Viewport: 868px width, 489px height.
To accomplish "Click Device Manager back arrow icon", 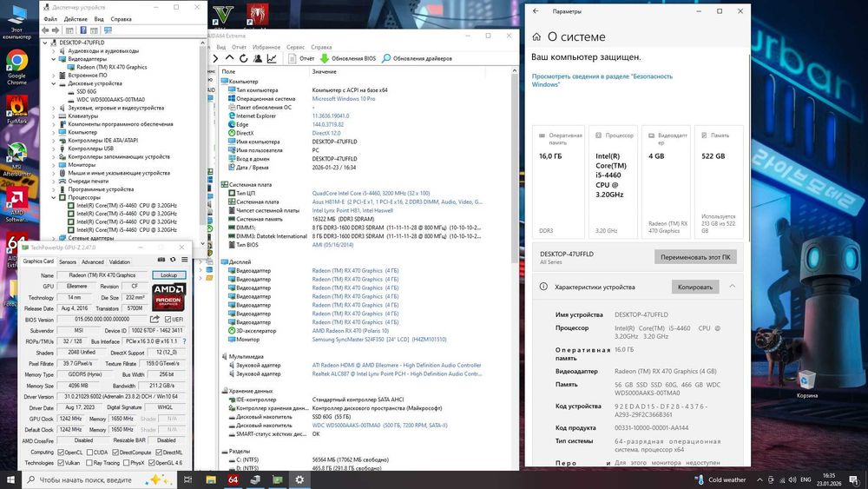I will click(x=45, y=30).
